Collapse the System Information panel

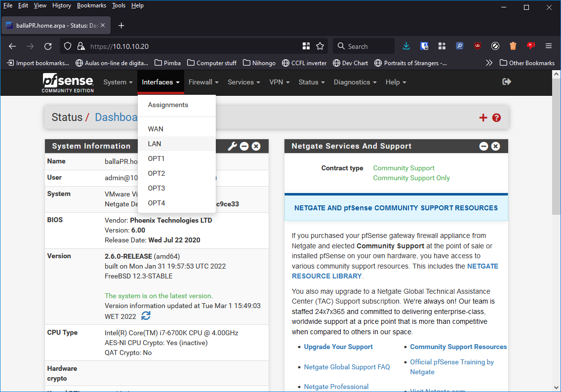(244, 146)
